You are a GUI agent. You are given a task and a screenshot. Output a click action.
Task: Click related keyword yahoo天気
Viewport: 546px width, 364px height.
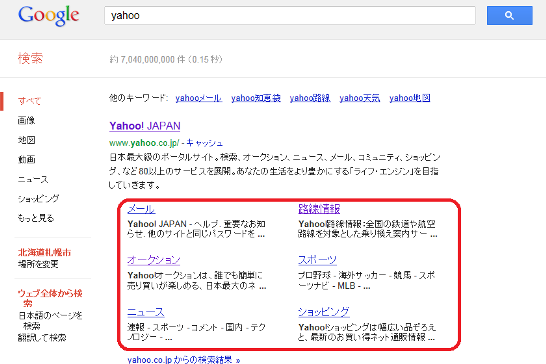click(360, 98)
